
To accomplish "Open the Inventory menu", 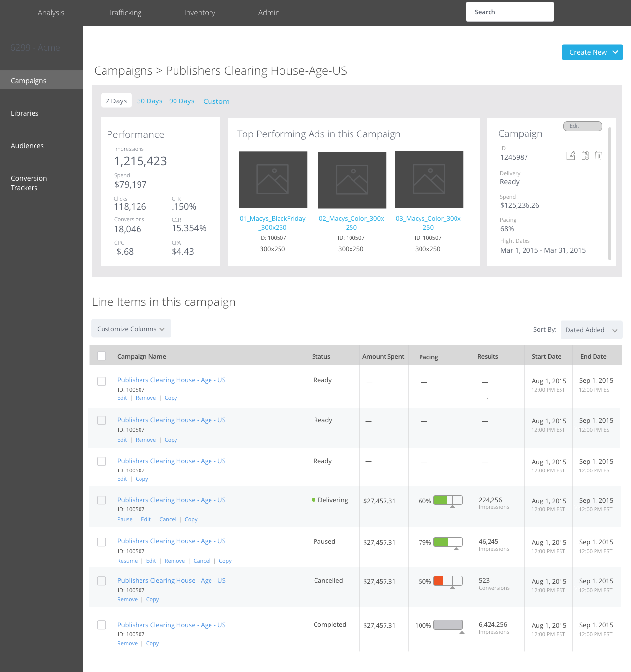I will [x=200, y=13].
